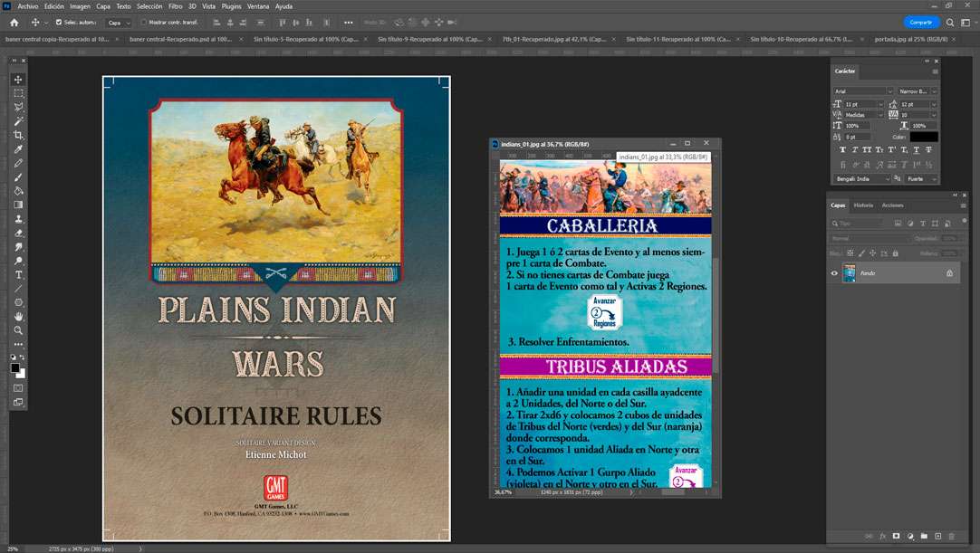980x553 pixels.
Task: Click the Compartir button
Action: 920,23
